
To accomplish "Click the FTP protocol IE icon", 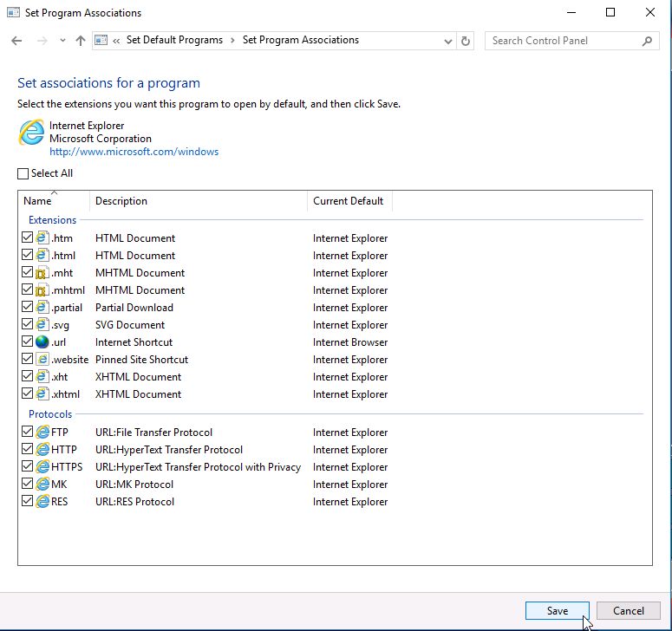I will 42,433.
